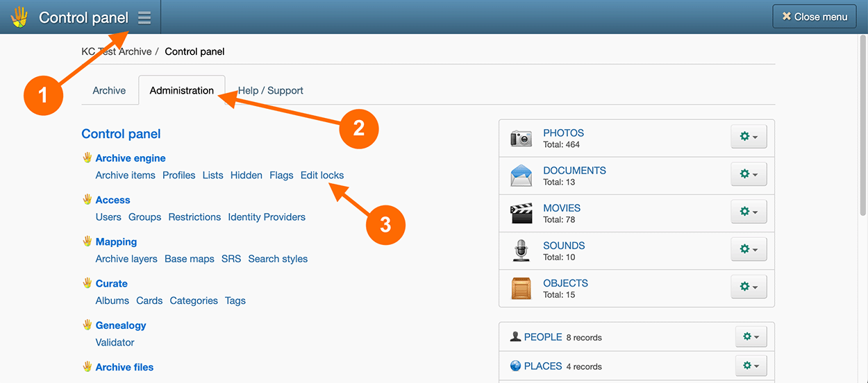Open the Edit locks link
This screenshot has width=868, height=383.
[x=322, y=175]
